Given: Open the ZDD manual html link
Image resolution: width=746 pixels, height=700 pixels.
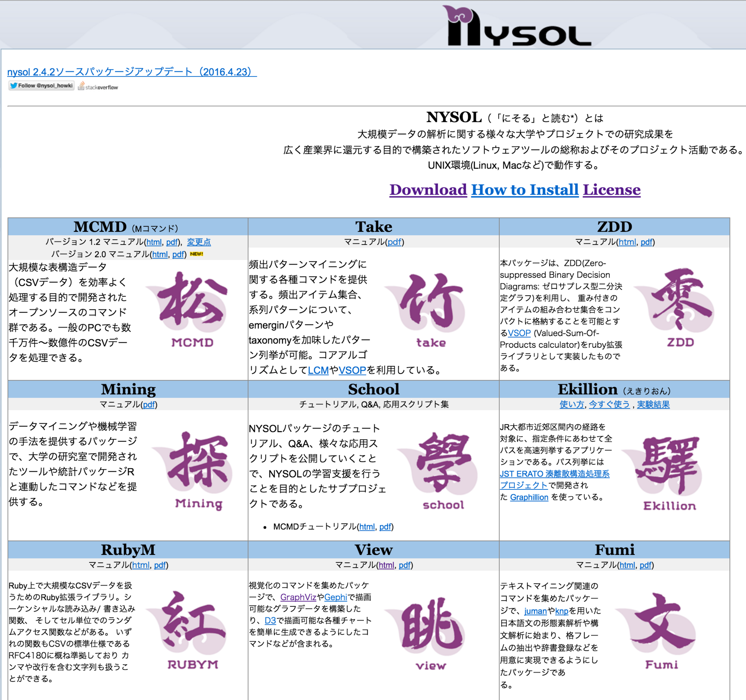Looking at the screenshot, I should tap(627, 242).
